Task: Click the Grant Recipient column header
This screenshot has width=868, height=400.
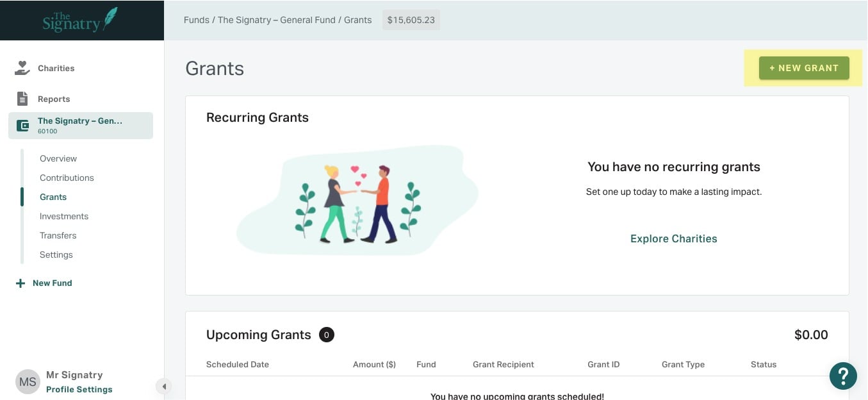Action: click(x=504, y=364)
